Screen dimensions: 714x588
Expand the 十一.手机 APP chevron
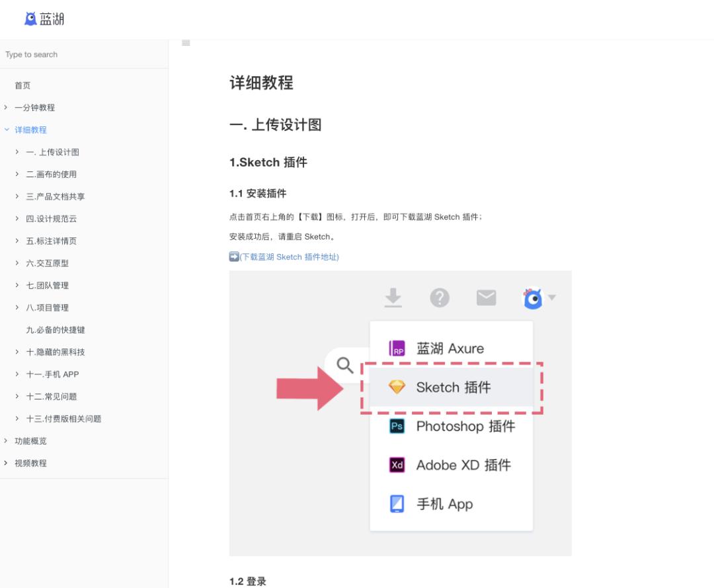17,374
